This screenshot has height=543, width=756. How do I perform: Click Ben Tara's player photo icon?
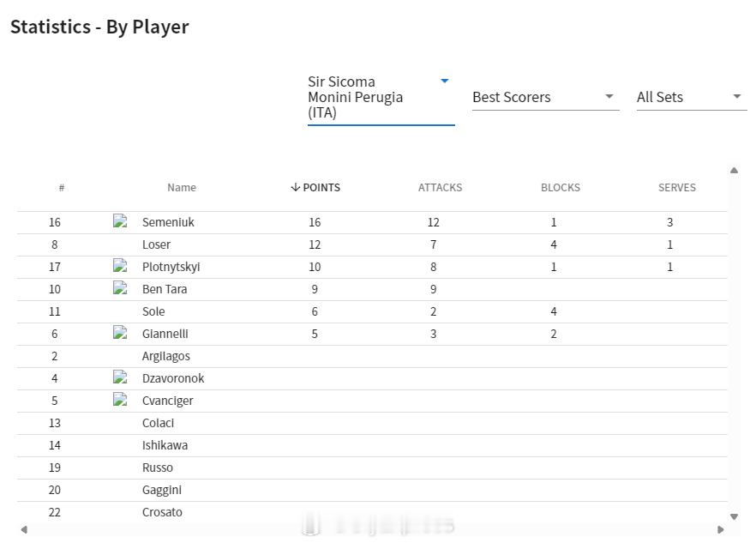pos(120,288)
